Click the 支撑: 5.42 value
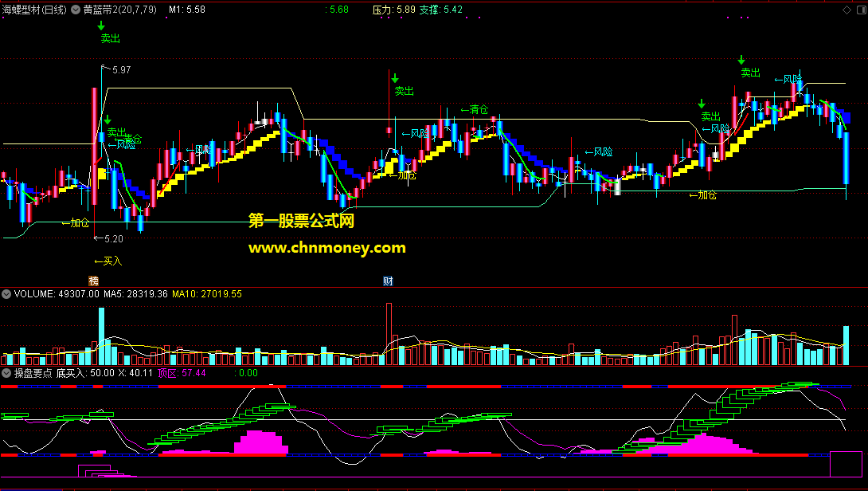Image resolution: width=868 pixels, height=491 pixels. pos(440,10)
